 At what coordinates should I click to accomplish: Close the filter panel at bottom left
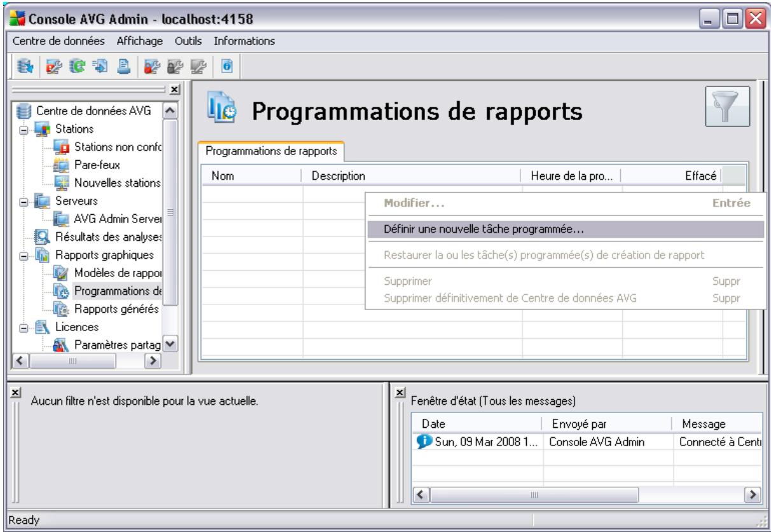click(x=15, y=393)
